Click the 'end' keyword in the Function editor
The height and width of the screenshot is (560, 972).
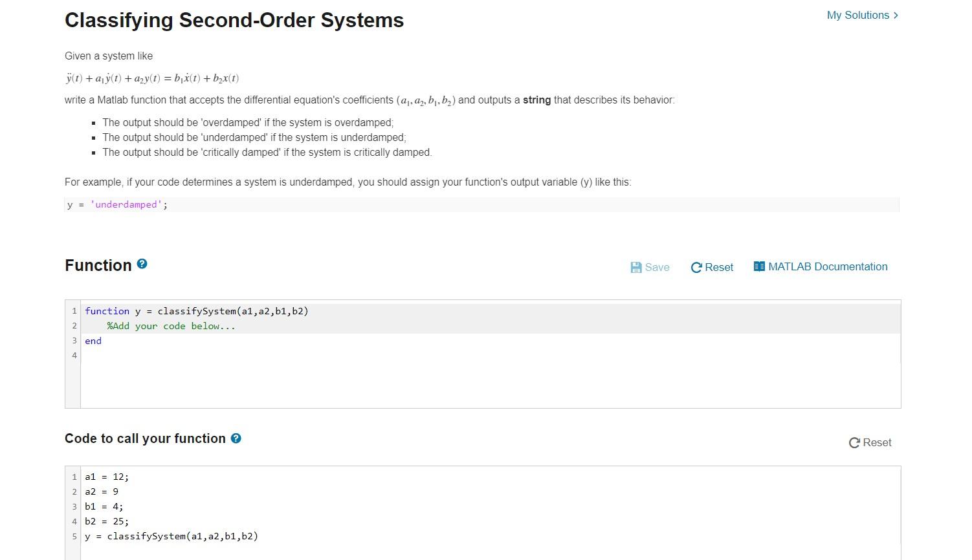tap(93, 341)
